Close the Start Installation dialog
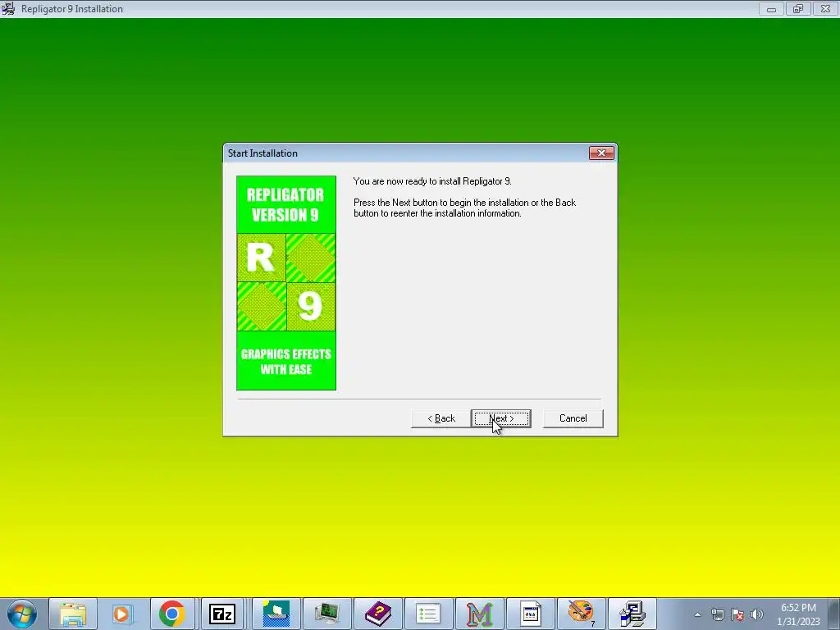The width and height of the screenshot is (840, 630). tap(601, 153)
